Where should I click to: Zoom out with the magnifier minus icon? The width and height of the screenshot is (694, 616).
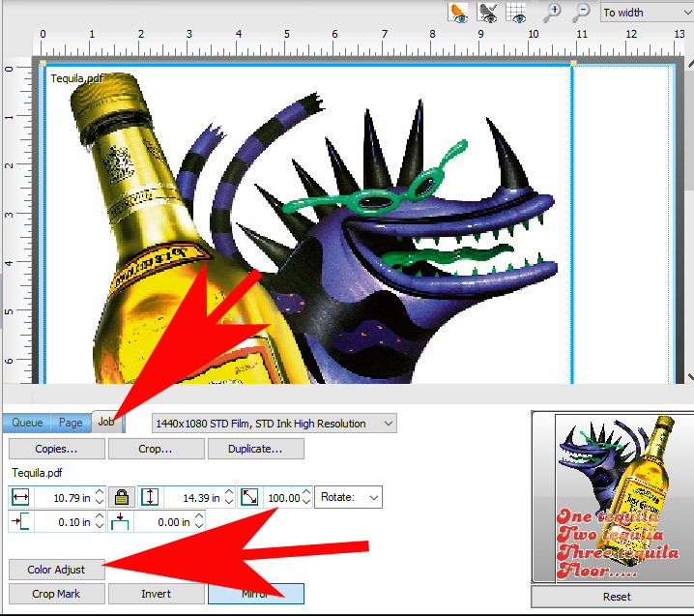pyautogui.click(x=581, y=13)
